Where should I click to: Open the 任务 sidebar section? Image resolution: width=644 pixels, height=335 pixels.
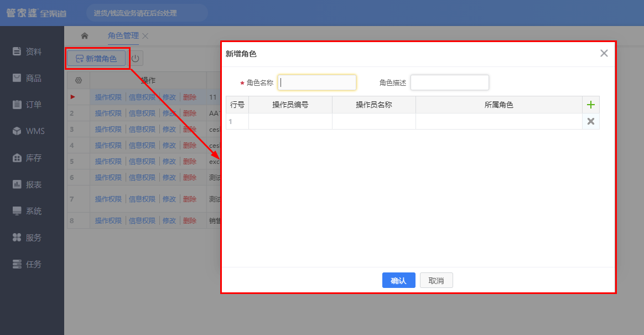[27, 264]
